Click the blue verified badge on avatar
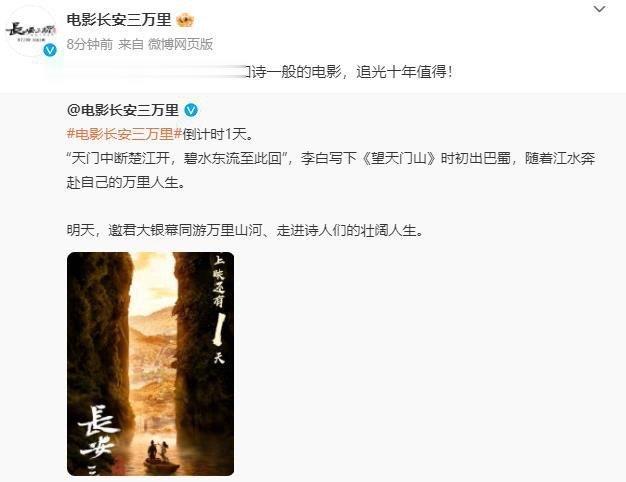The width and height of the screenshot is (626, 482). pos(50,50)
